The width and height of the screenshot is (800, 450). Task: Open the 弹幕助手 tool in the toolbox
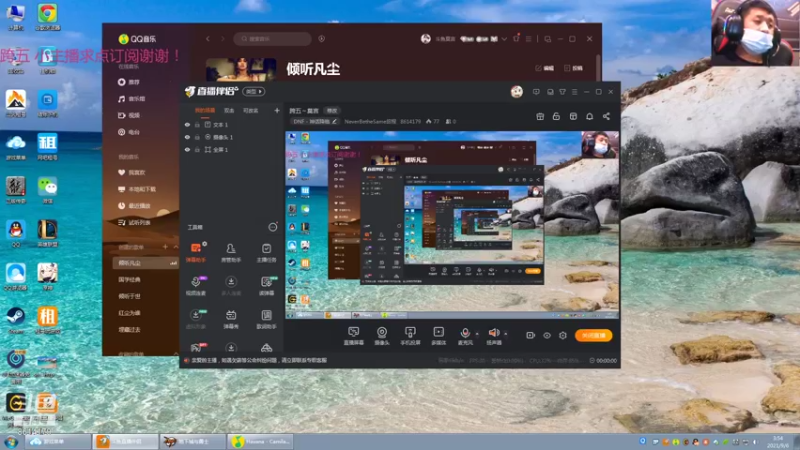(x=196, y=253)
